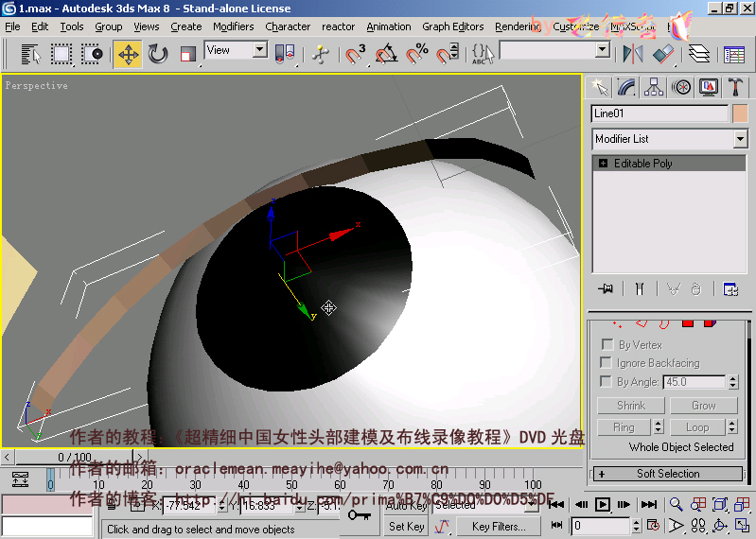Activate the Arc Rotate viewport tool
This screenshot has width=756, height=539.
click(719, 525)
